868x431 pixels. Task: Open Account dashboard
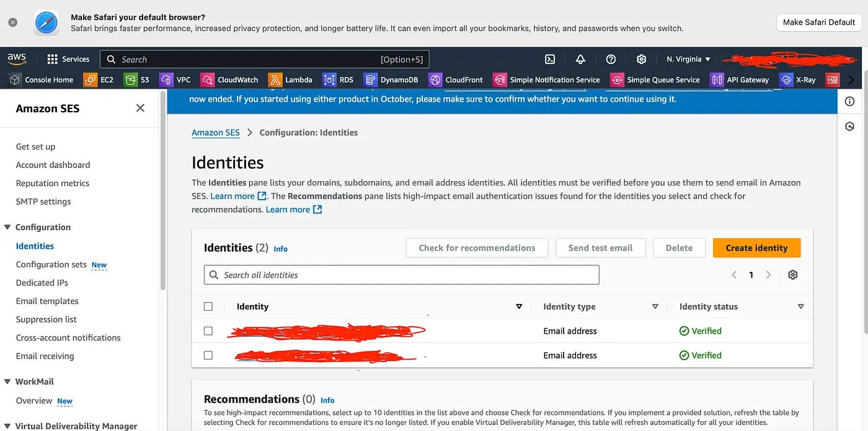pyautogui.click(x=53, y=165)
